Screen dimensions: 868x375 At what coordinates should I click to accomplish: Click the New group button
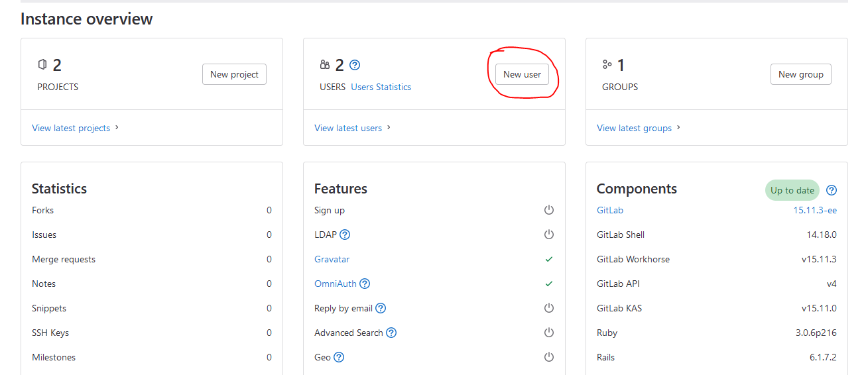pyautogui.click(x=800, y=74)
